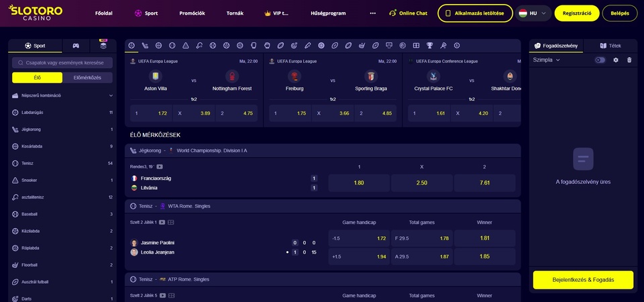The image size is (644, 302).
Task: Open Promóciók in top menu
Action: pos(193,13)
